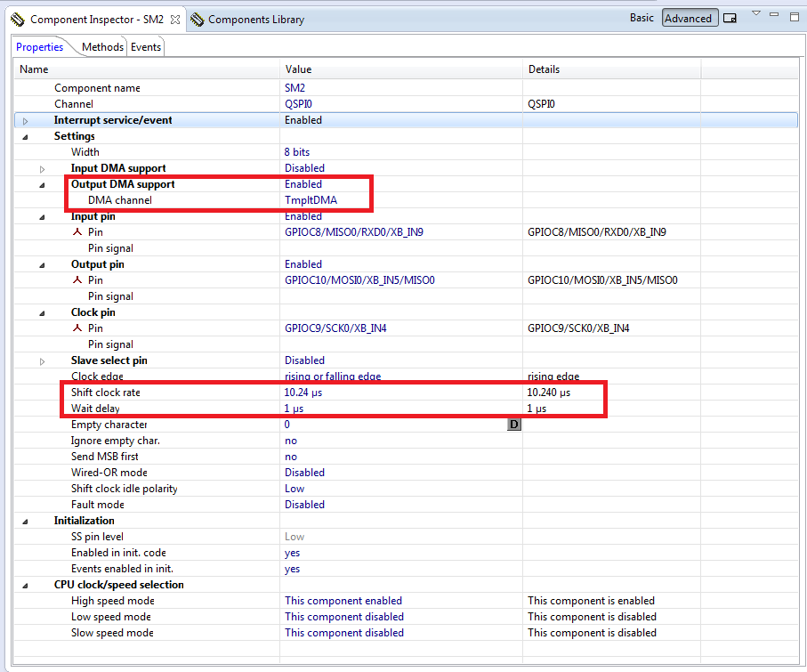Disable the Output DMA support setting
Screen dimensions: 807x672
coord(303,183)
